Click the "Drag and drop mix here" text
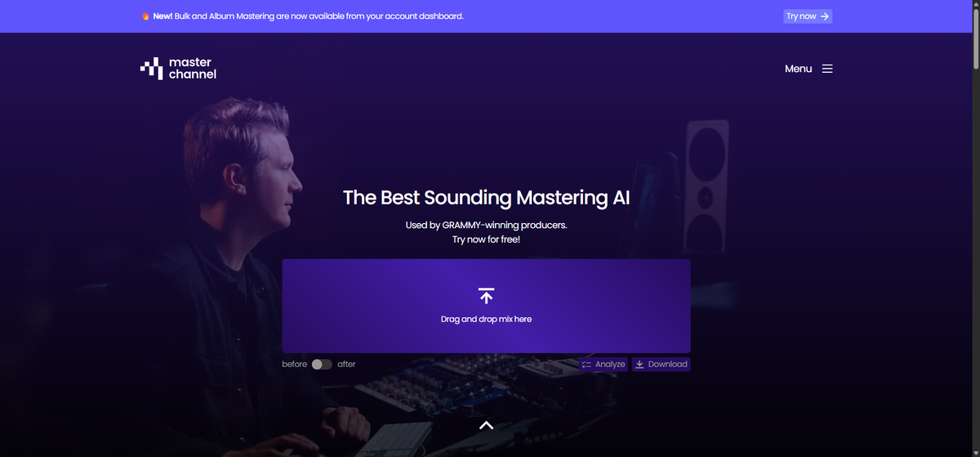The width and height of the screenshot is (980, 457). click(x=486, y=319)
